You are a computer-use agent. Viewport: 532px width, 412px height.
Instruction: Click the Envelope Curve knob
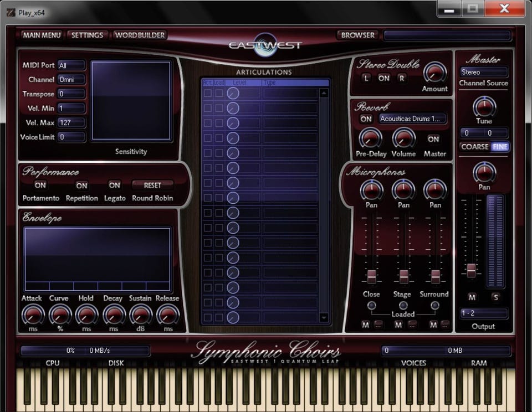coord(60,315)
